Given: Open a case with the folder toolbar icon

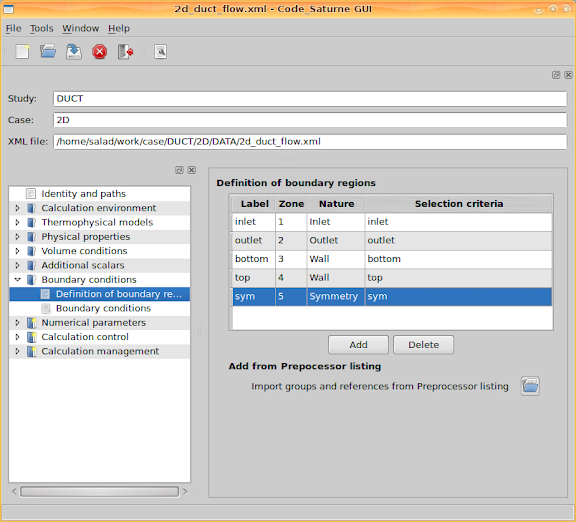Looking at the screenshot, I should (48, 51).
